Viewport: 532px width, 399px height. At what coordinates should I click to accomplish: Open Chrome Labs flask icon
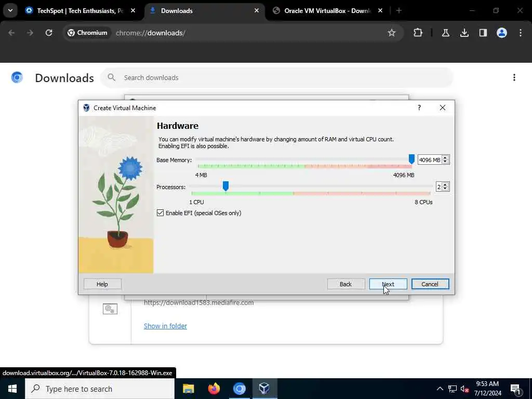(x=445, y=33)
